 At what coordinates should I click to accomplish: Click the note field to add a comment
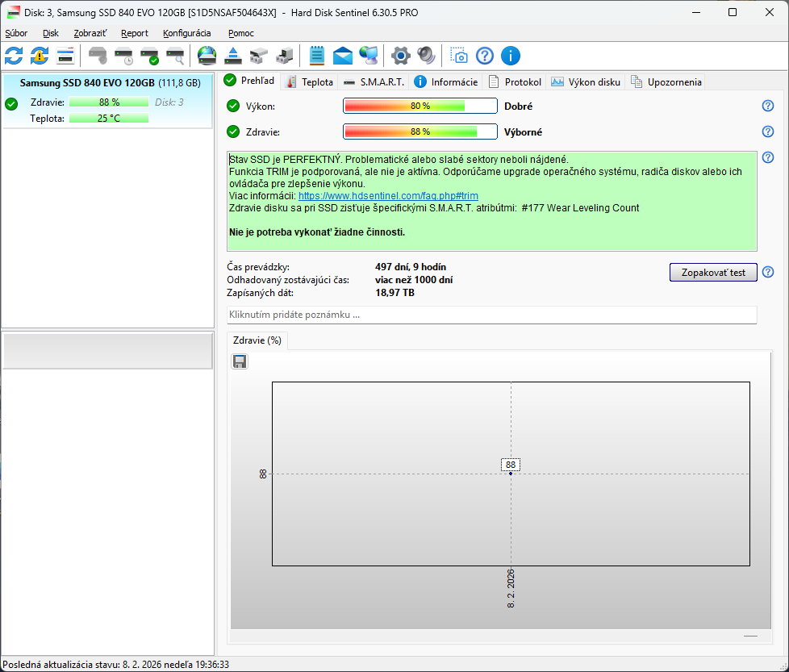coord(491,315)
